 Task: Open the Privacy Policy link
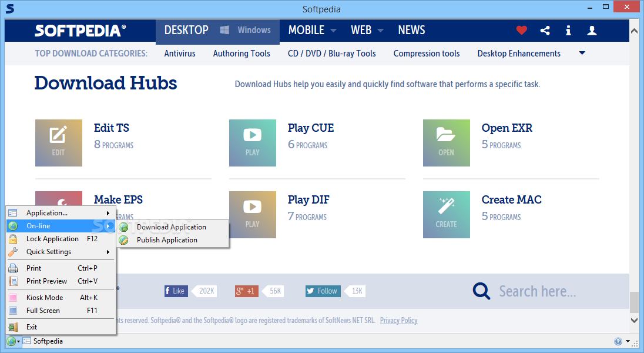click(x=399, y=321)
